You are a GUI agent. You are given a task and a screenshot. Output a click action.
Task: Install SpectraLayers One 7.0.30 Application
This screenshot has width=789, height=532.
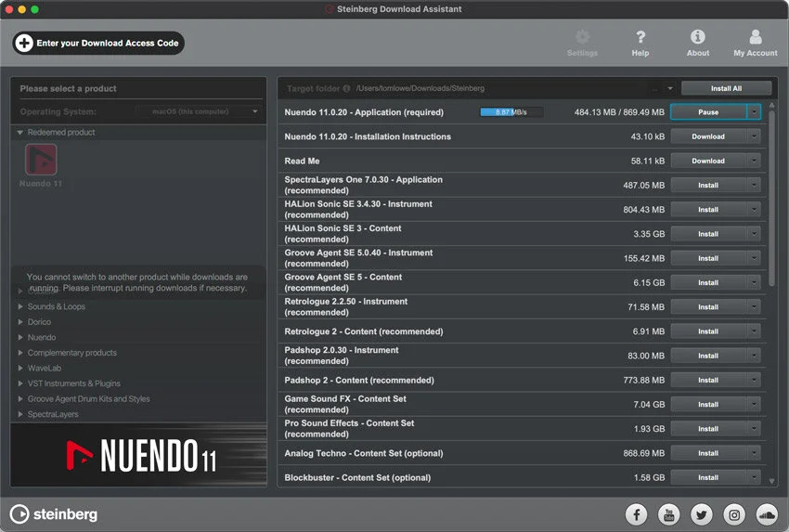coord(708,185)
